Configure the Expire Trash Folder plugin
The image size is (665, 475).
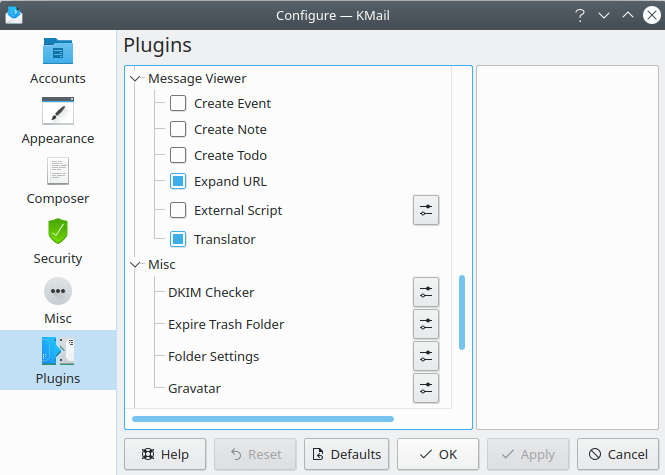[x=426, y=324]
